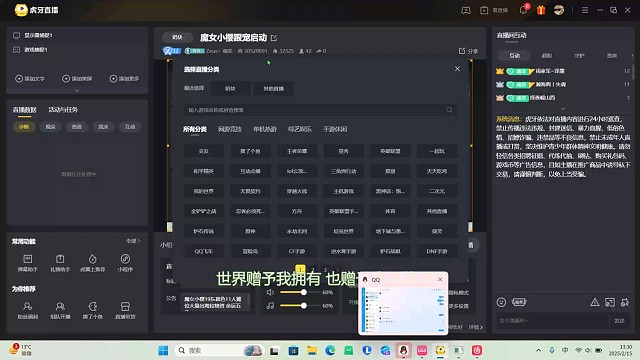
Task: Choose the CF手游 category
Action: tap(297, 251)
